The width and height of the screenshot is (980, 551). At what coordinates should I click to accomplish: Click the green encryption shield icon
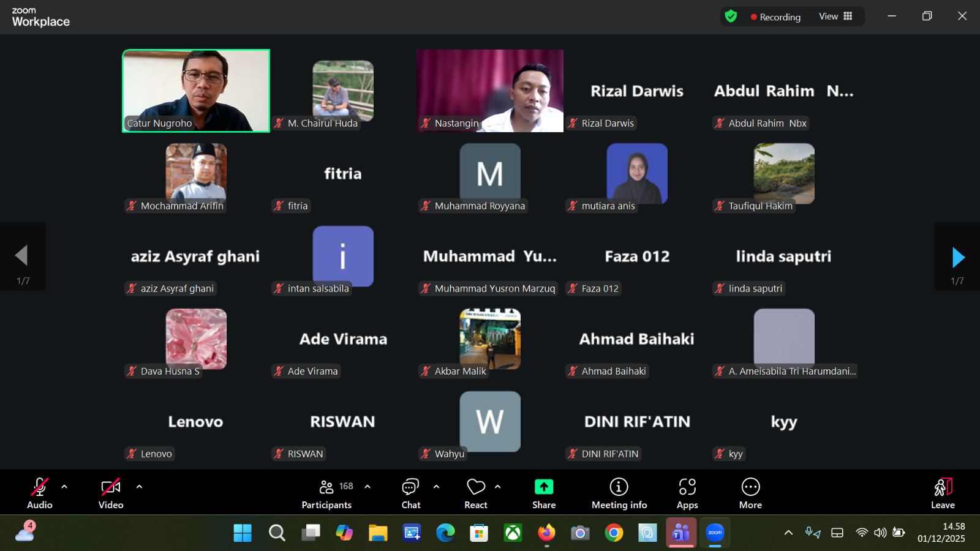point(731,17)
